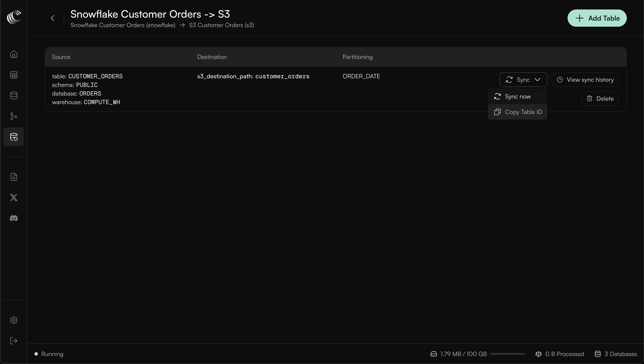Click the Running status label

point(52,354)
